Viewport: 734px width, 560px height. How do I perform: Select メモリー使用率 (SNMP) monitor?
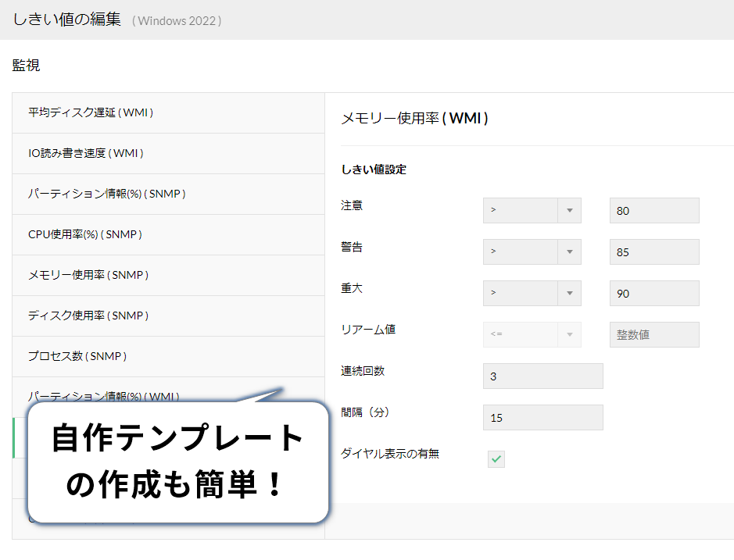tap(88, 275)
